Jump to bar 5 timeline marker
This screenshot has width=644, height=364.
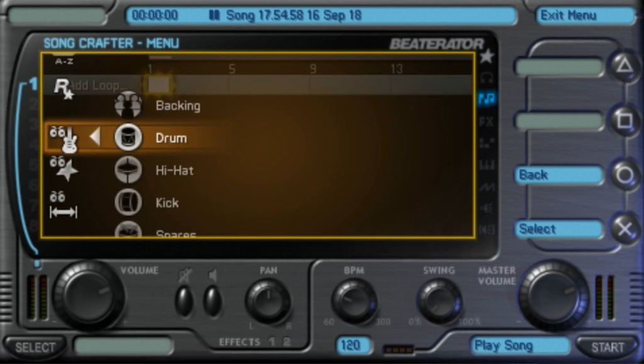232,69
